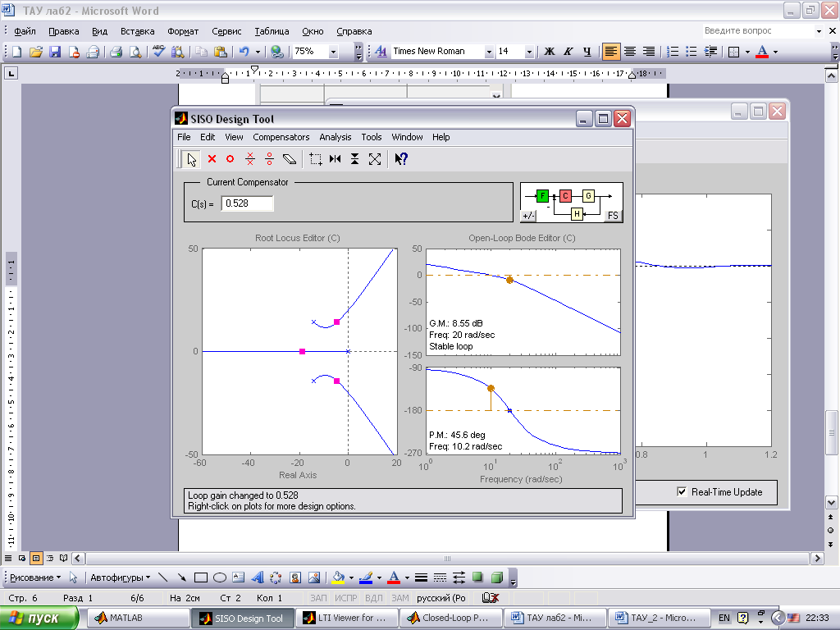The height and width of the screenshot is (630, 840).
Task: Toggle underline Ч formatting
Action: [587, 52]
